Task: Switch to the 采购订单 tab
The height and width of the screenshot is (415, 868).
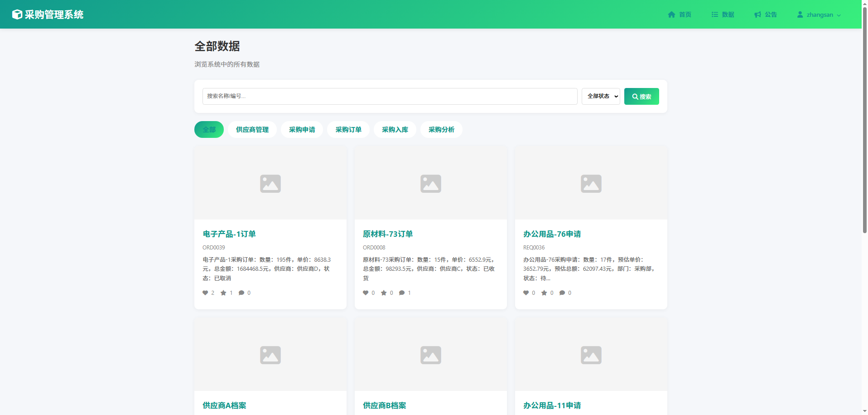Action: coord(348,130)
